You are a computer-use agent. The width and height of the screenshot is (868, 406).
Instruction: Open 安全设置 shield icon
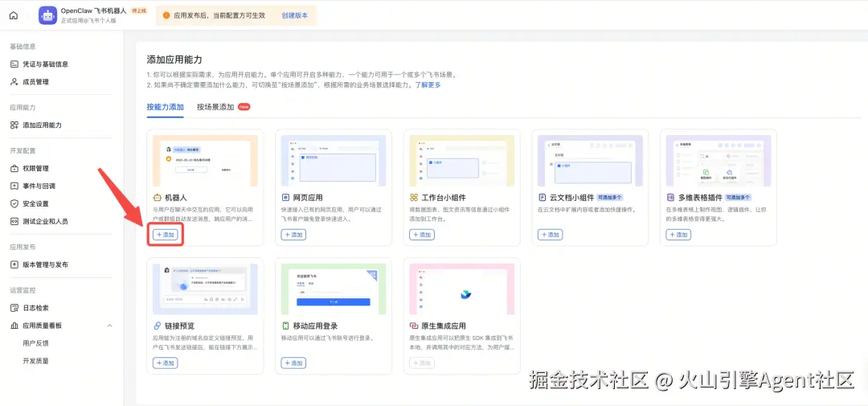coord(14,204)
